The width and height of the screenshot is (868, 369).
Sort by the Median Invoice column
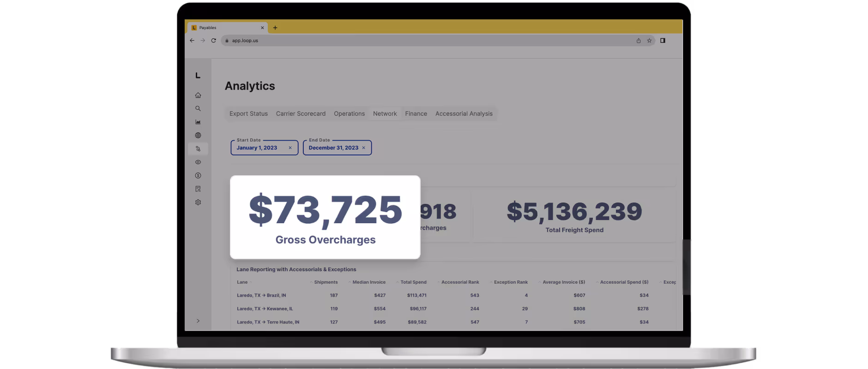(368, 282)
